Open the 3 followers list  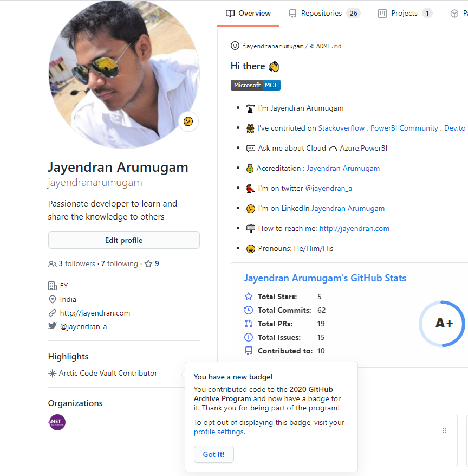pyautogui.click(x=77, y=263)
